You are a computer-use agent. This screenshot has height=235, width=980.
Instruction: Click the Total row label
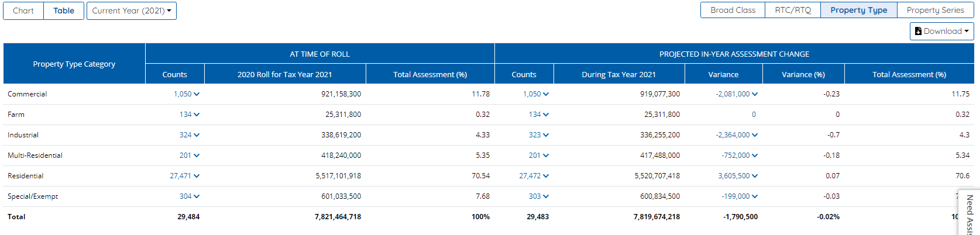click(x=16, y=217)
